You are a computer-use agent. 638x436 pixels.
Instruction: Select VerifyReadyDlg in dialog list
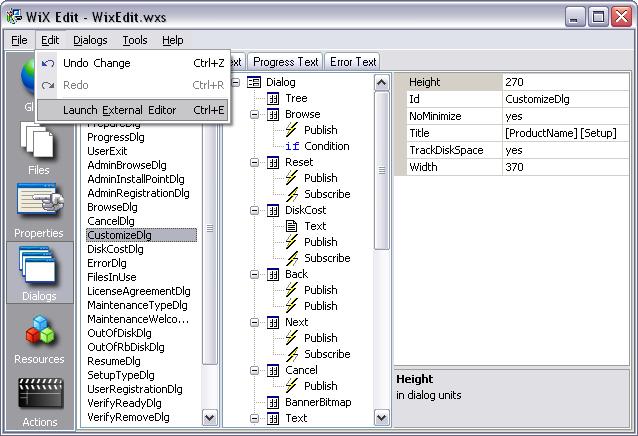coord(125,403)
